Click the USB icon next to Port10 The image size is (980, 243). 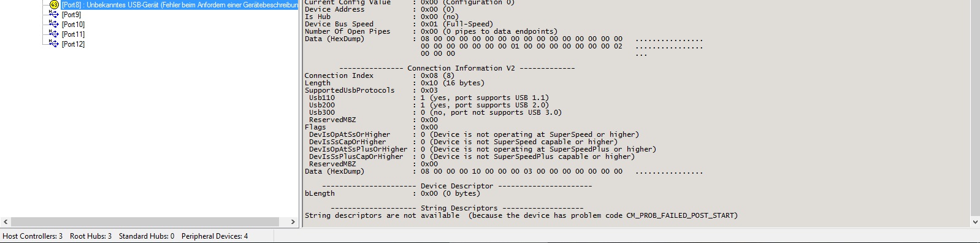point(54,24)
